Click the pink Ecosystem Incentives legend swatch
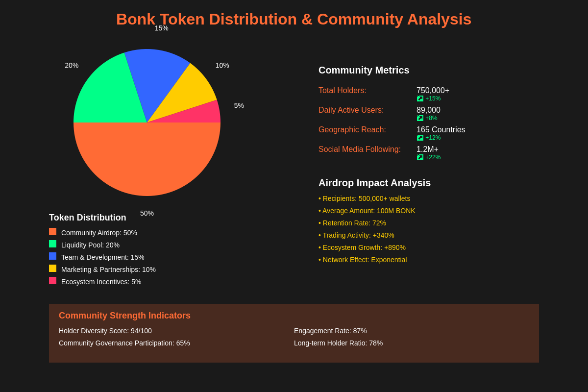Screen dimensions: 588x392 point(52,280)
